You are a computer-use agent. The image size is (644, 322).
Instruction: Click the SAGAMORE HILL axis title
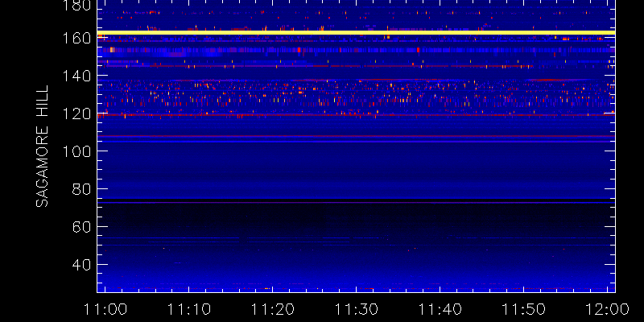tap(42, 147)
